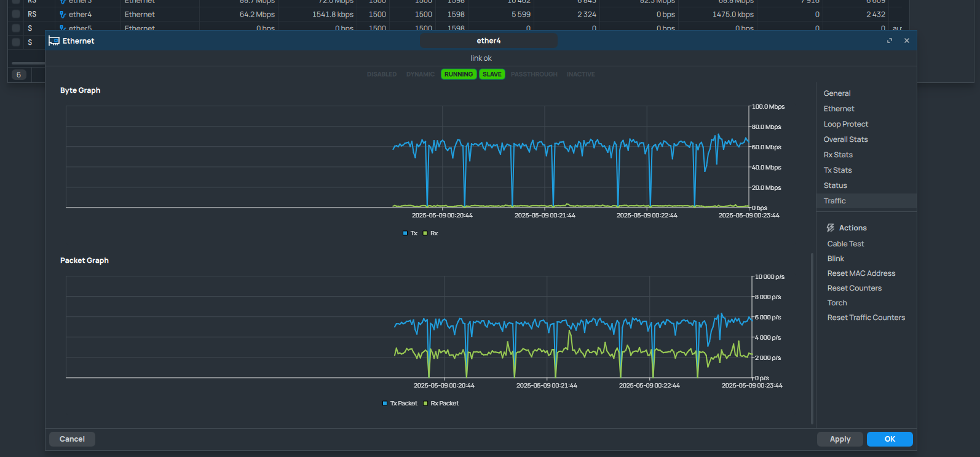This screenshot has width=980, height=457.
Task: Check the box on the last S row
Action: click(x=16, y=42)
